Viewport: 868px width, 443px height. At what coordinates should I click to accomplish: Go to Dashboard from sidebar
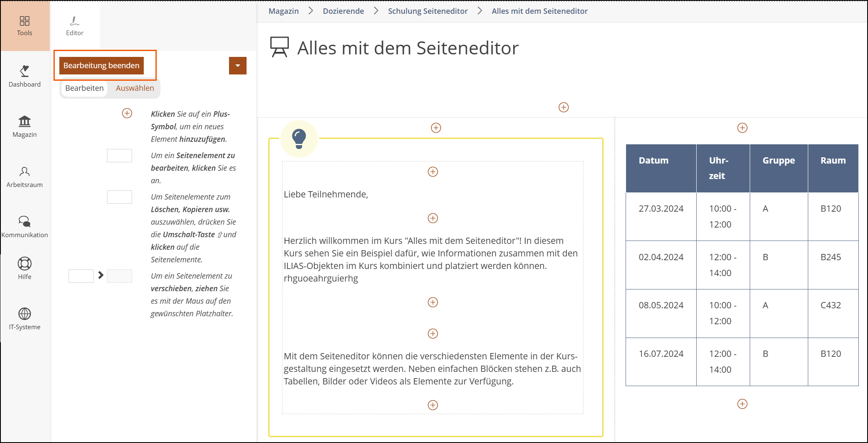click(x=25, y=76)
